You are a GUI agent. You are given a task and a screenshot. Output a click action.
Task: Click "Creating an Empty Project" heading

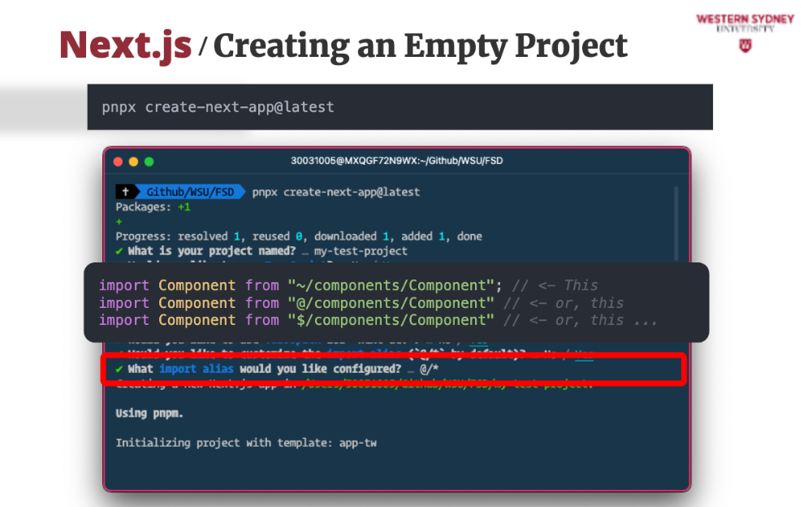[420, 46]
